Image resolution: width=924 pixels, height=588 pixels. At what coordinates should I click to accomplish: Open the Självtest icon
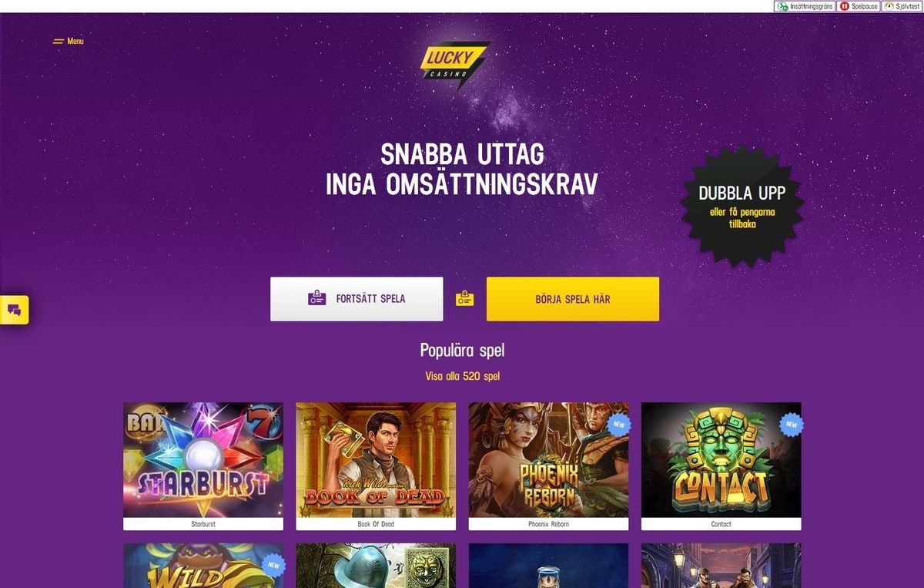[x=889, y=6]
